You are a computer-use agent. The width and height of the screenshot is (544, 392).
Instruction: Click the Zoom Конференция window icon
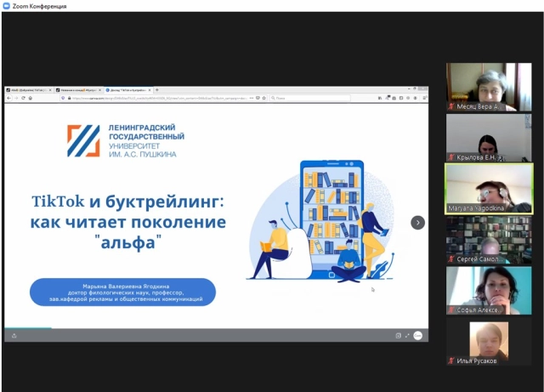coord(7,6)
